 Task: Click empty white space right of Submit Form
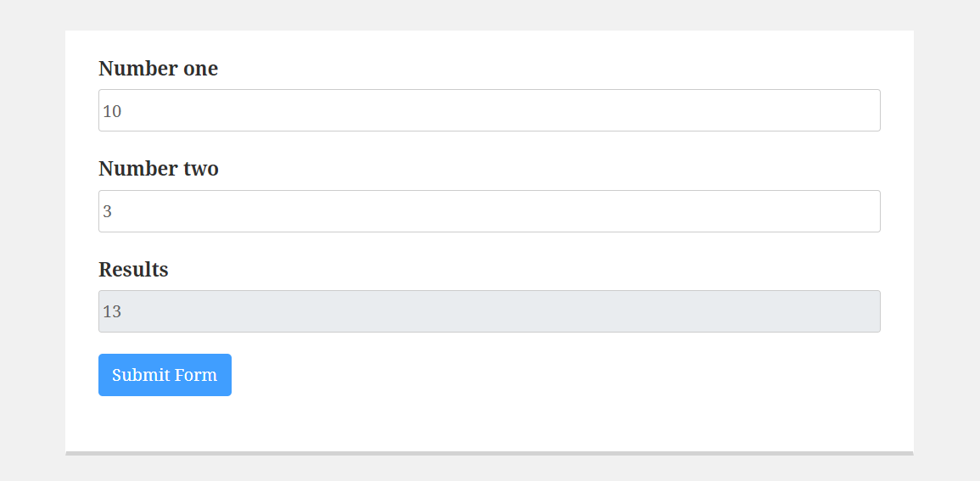pos(552,375)
